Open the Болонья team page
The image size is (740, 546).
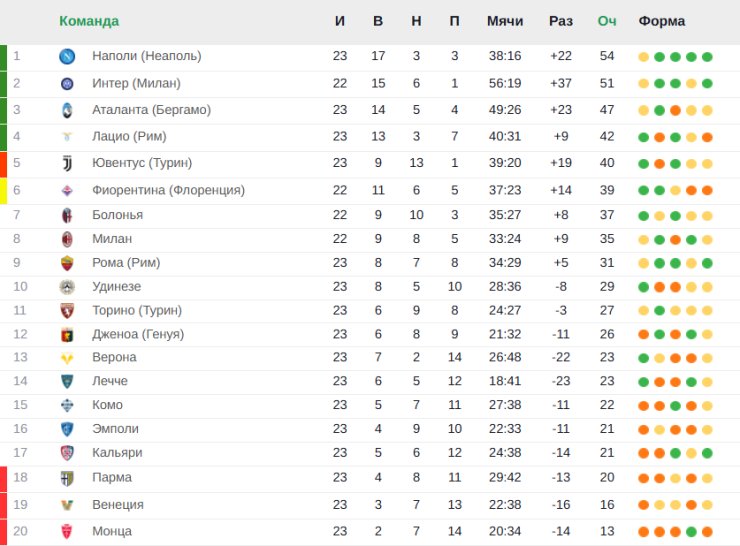pos(118,215)
